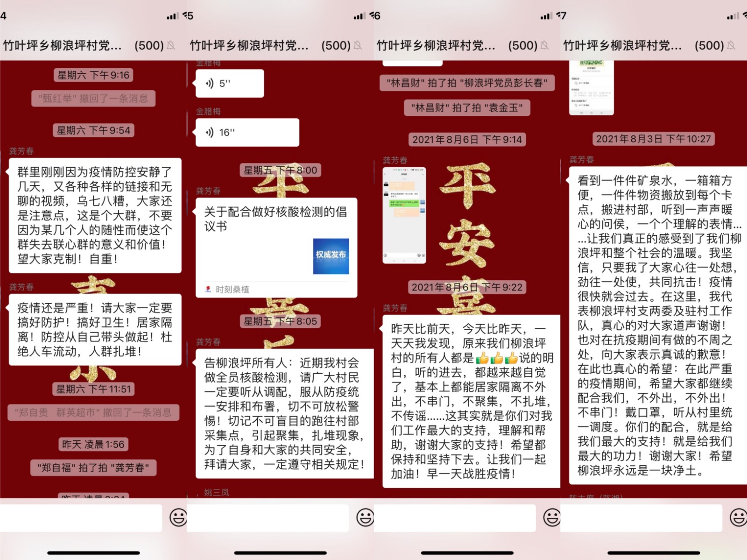Tap the timestamp 昨天 凌晨1:56

coord(93,444)
